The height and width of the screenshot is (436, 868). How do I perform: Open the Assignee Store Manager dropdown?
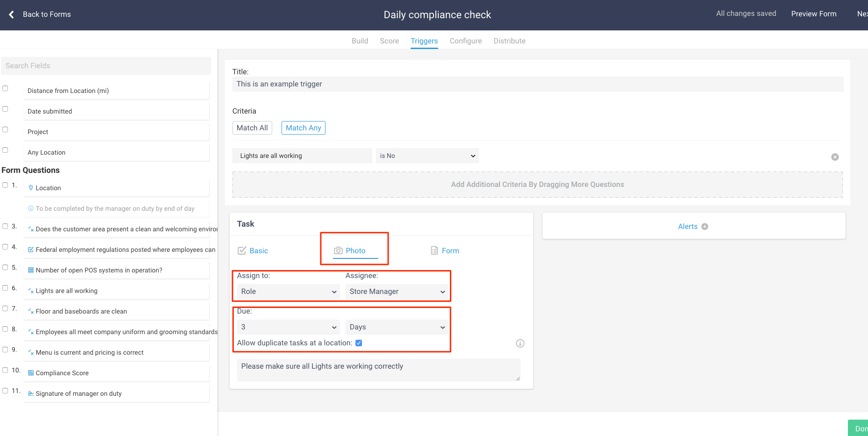(397, 292)
